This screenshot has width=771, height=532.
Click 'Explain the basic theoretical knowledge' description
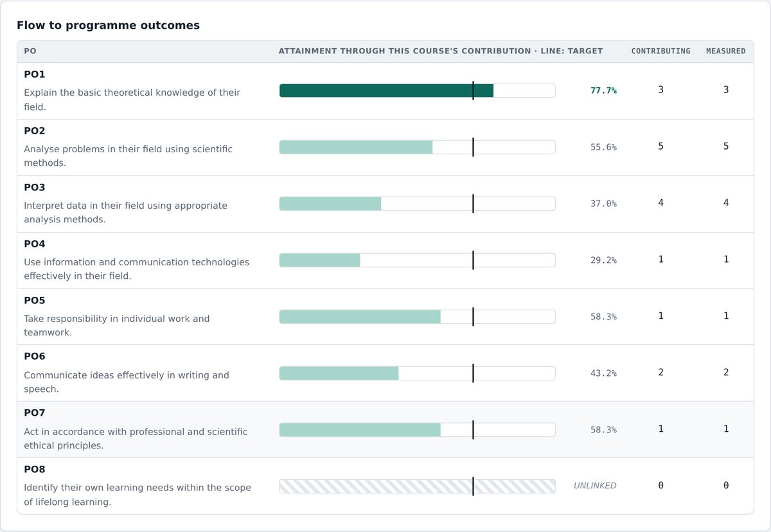point(132,100)
